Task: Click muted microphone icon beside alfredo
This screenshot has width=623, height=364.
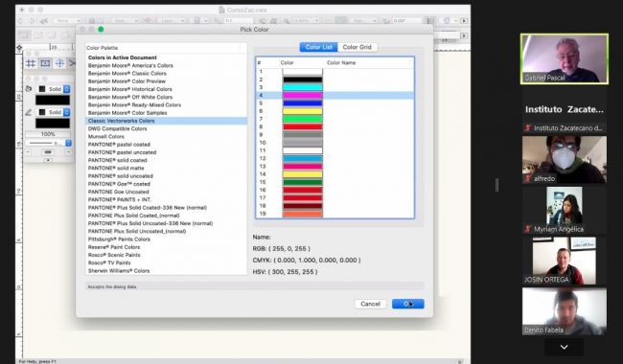Action: (528, 178)
